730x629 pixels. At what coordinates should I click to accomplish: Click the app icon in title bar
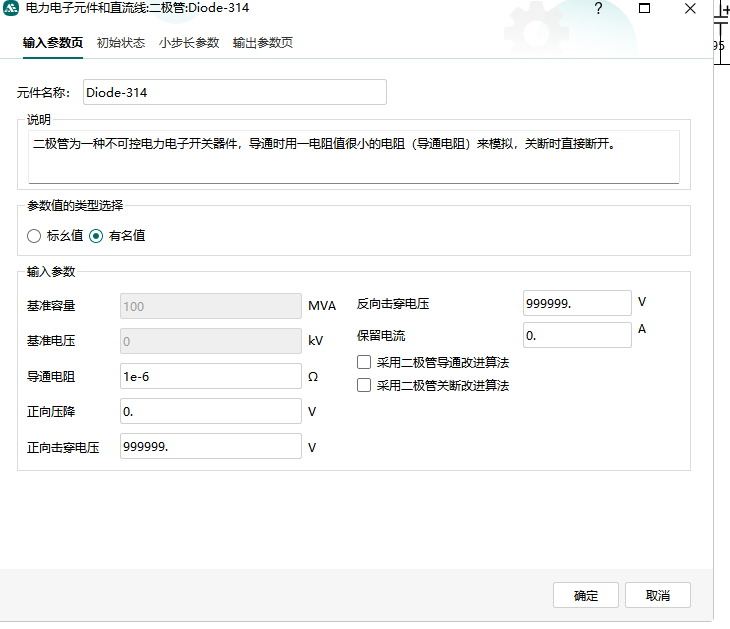point(12,9)
